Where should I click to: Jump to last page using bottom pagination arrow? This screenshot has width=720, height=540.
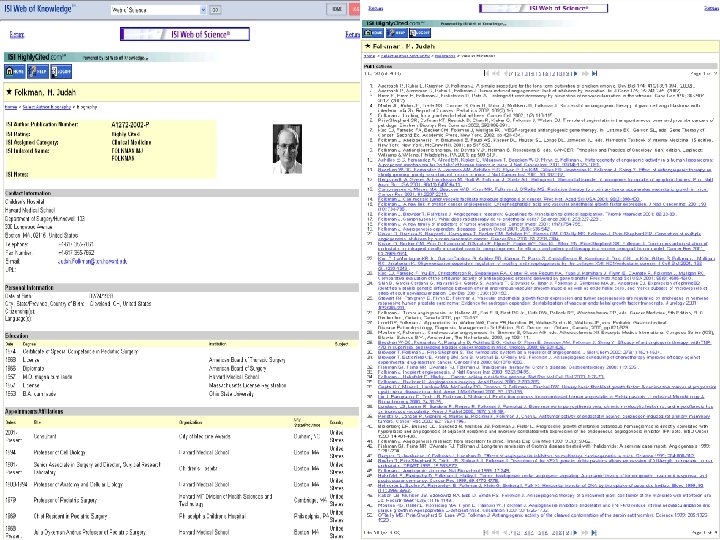click(x=595, y=533)
